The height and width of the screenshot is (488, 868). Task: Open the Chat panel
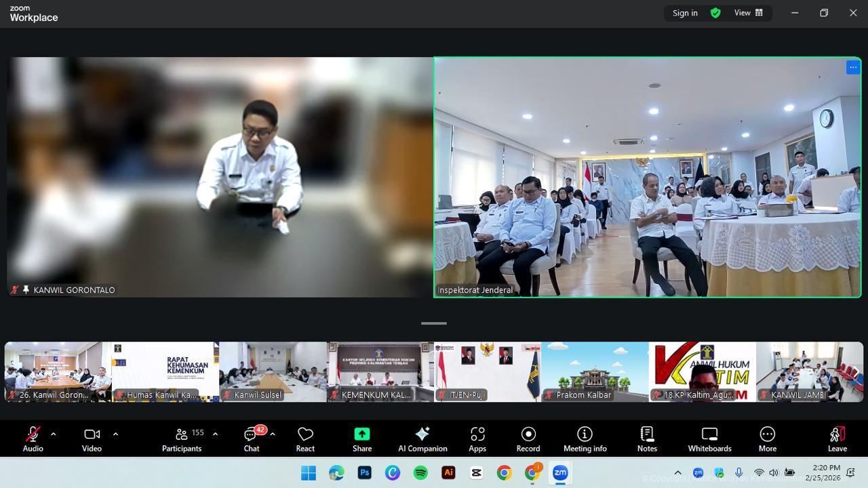pyautogui.click(x=252, y=439)
